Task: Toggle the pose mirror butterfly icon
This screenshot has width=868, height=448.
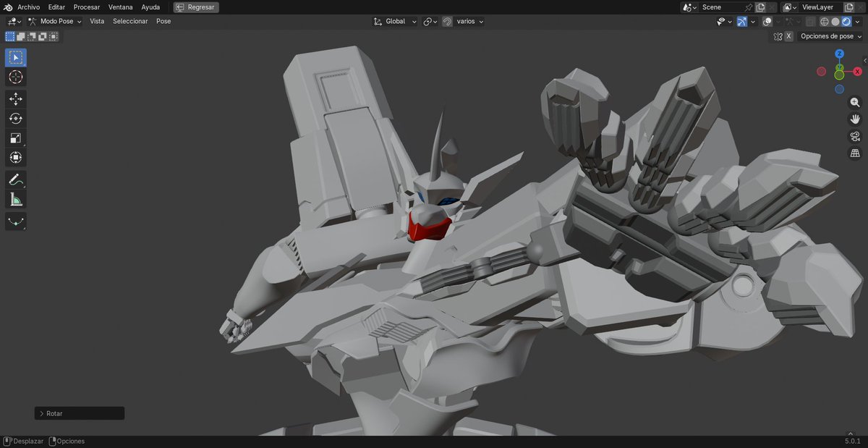Action: 778,36
